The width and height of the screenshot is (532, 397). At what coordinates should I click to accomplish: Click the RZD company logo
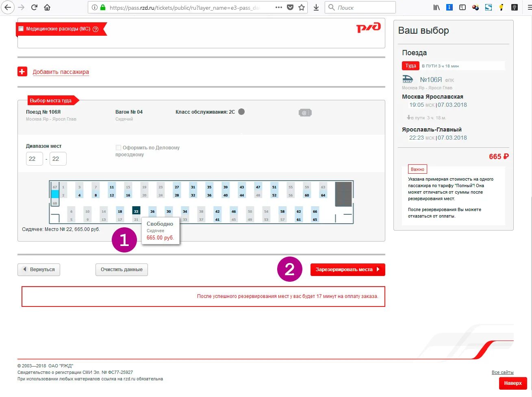(x=368, y=28)
